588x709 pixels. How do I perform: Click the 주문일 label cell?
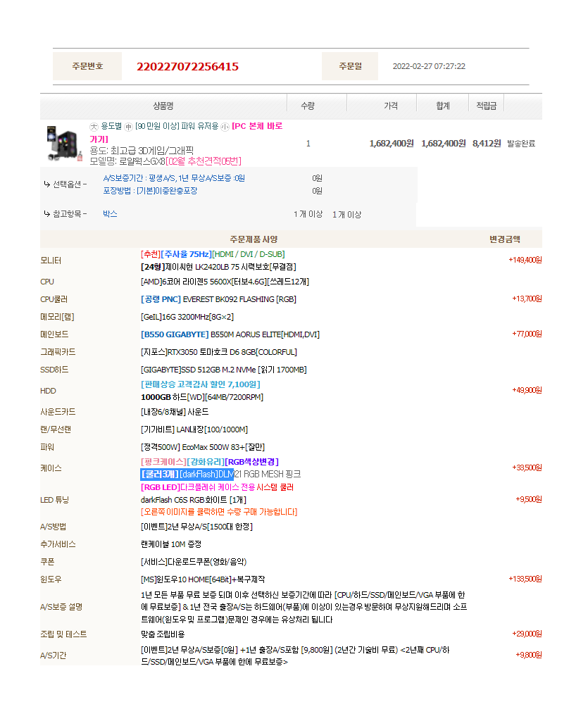click(350, 66)
